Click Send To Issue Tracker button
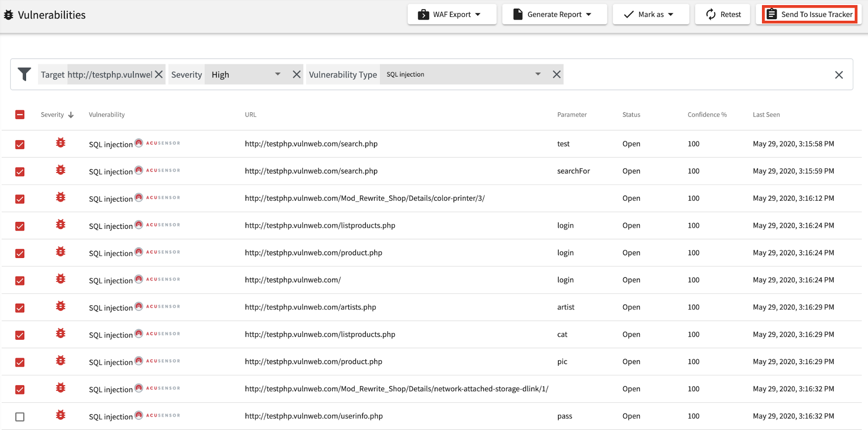Image resolution: width=868 pixels, height=430 pixels. [809, 14]
